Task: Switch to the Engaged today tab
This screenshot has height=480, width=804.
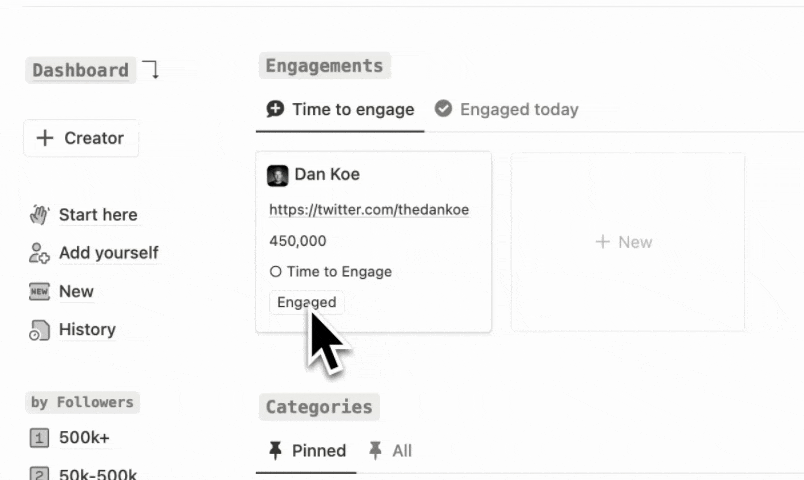Action: (507, 109)
